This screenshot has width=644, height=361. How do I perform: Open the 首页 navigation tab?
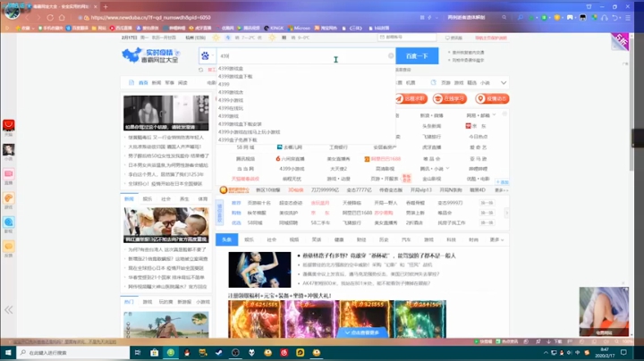pyautogui.click(x=143, y=83)
